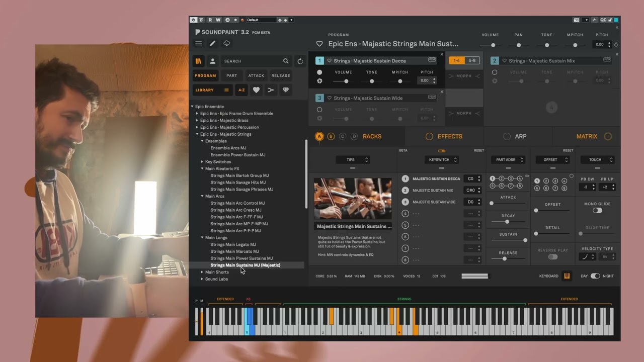Adjust the Decay slider
Screen dimensions: 644x362
508,222
